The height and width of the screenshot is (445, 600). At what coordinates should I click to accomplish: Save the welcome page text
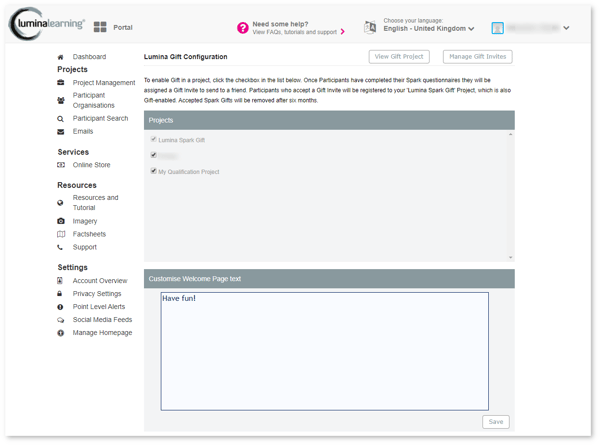496,422
